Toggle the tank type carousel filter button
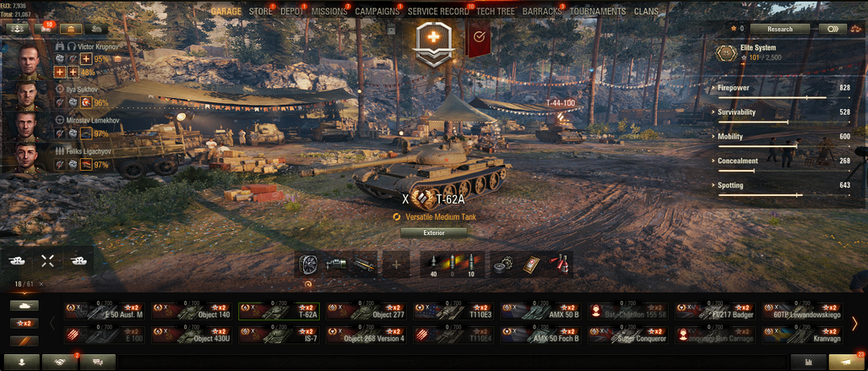The image size is (868, 371). coord(24,305)
